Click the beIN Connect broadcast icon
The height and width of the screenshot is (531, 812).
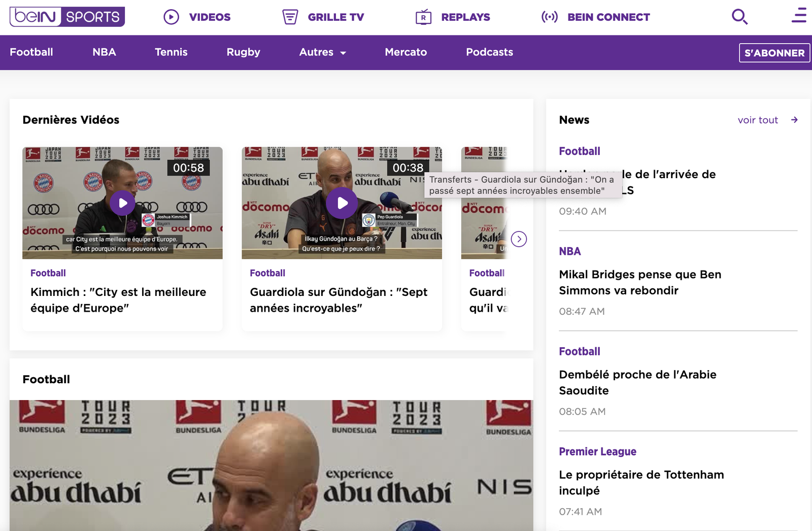click(549, 17)
